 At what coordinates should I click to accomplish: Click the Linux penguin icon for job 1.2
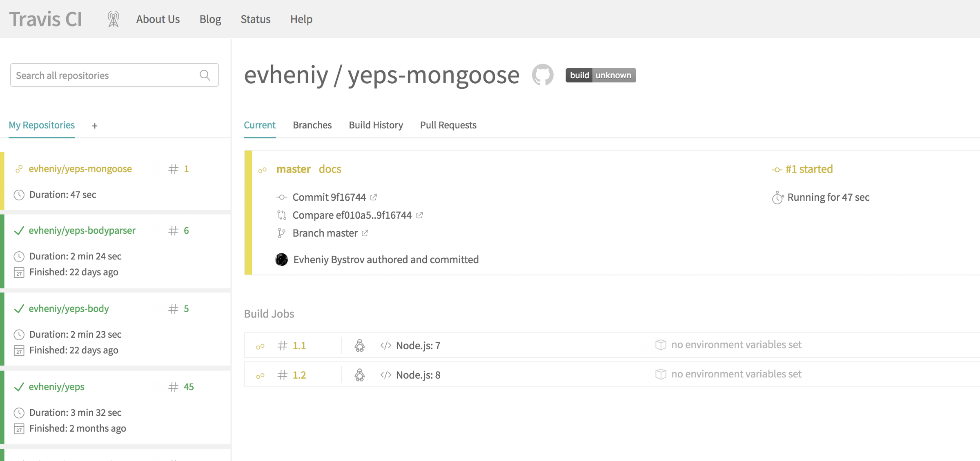359,375
